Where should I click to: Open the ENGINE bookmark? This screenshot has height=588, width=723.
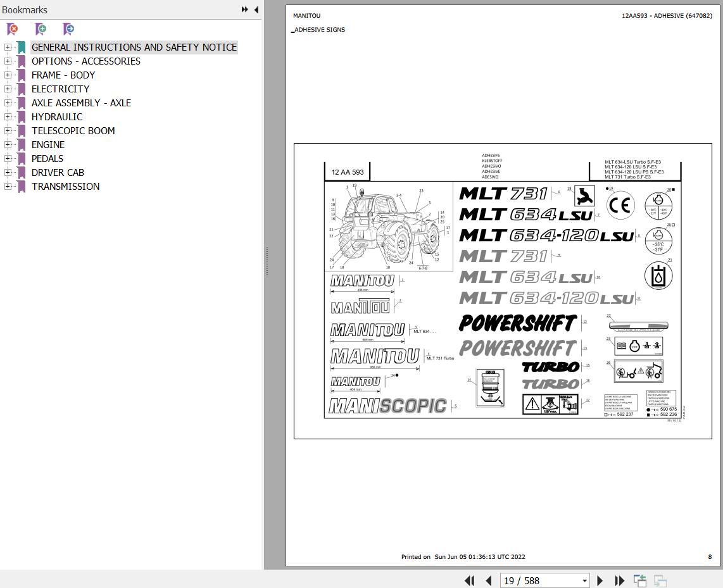click(48, 145)
